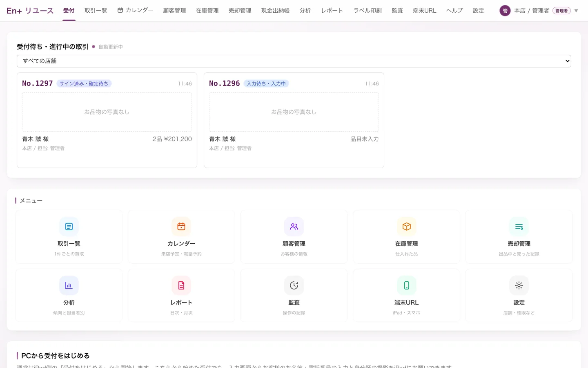
Task: Navigate to 現金出納帳 tab
Action: 276,11
